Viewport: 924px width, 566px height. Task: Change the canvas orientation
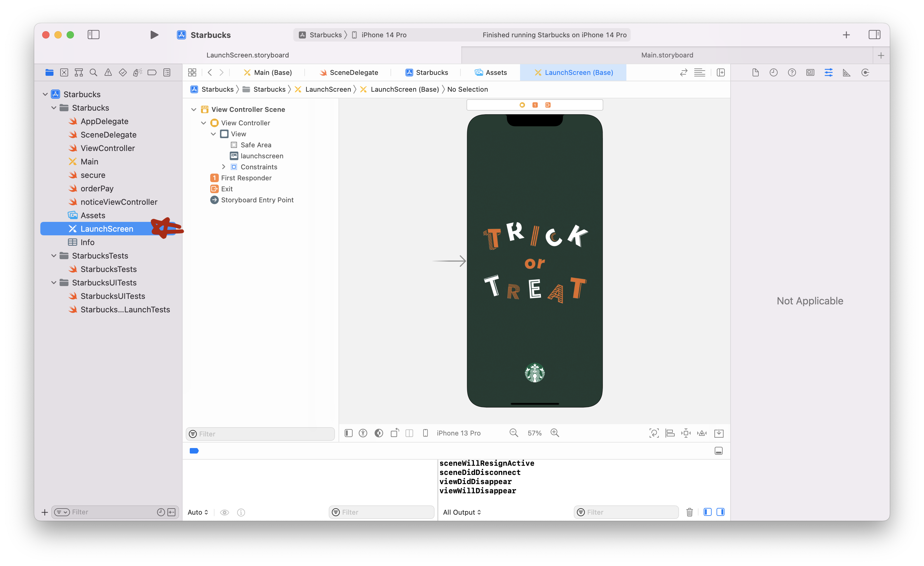[394, 433]
